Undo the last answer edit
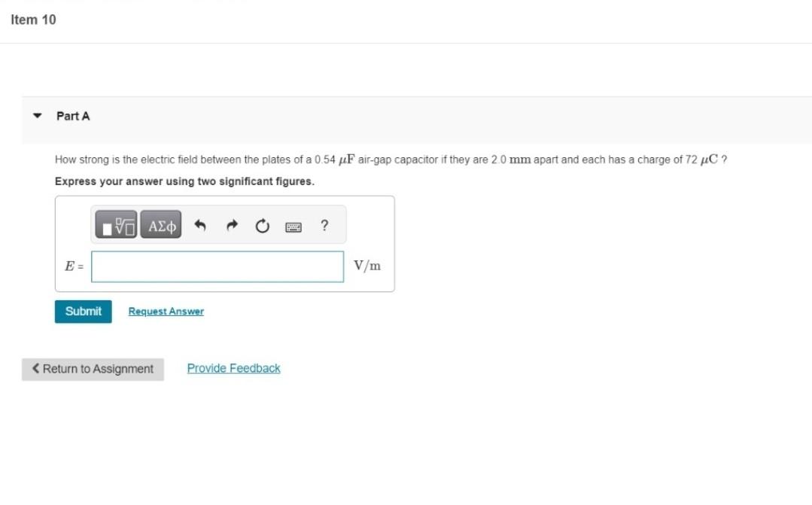Screen dimensions: 812x505 [x=201, y=224]
